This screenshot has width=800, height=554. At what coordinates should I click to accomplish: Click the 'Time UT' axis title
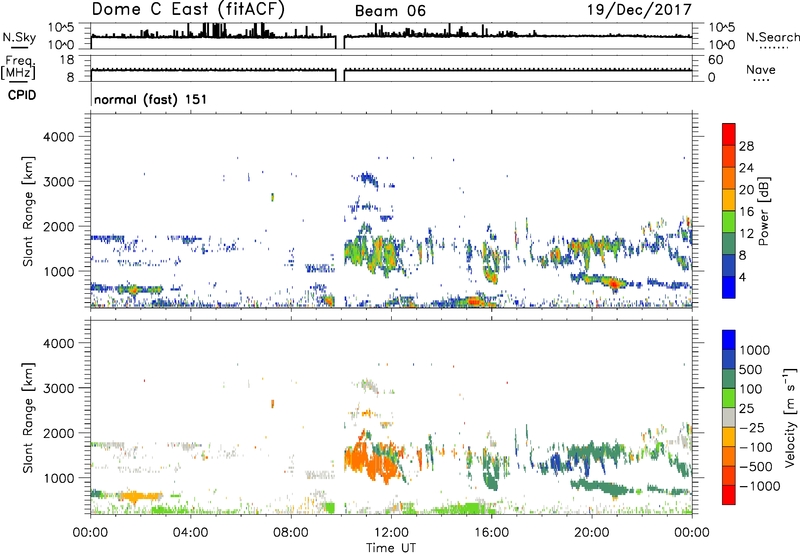(391, 548)
